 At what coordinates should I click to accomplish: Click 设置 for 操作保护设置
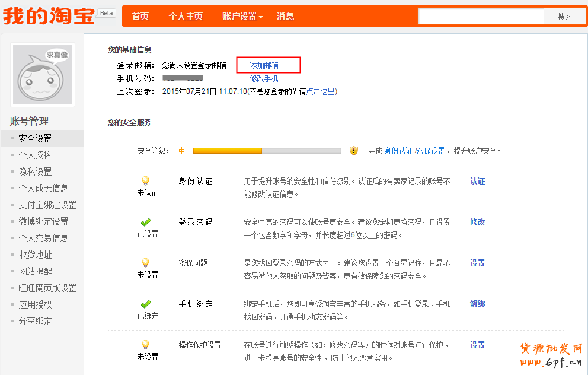477,345
